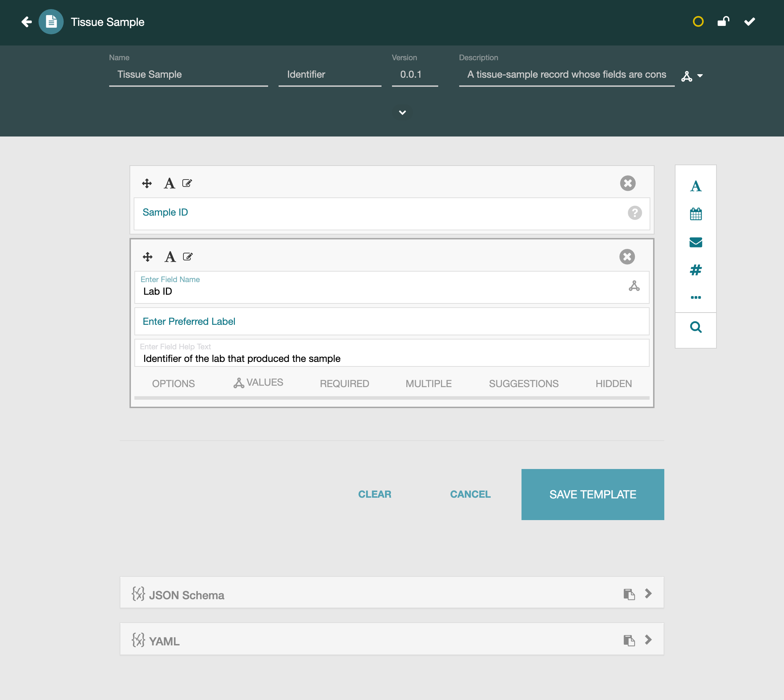Screen dimensions: 784x700
Task: Click edit pencil icon on Sample ID field
Action: pyautogui.click(x=187, y=183)
